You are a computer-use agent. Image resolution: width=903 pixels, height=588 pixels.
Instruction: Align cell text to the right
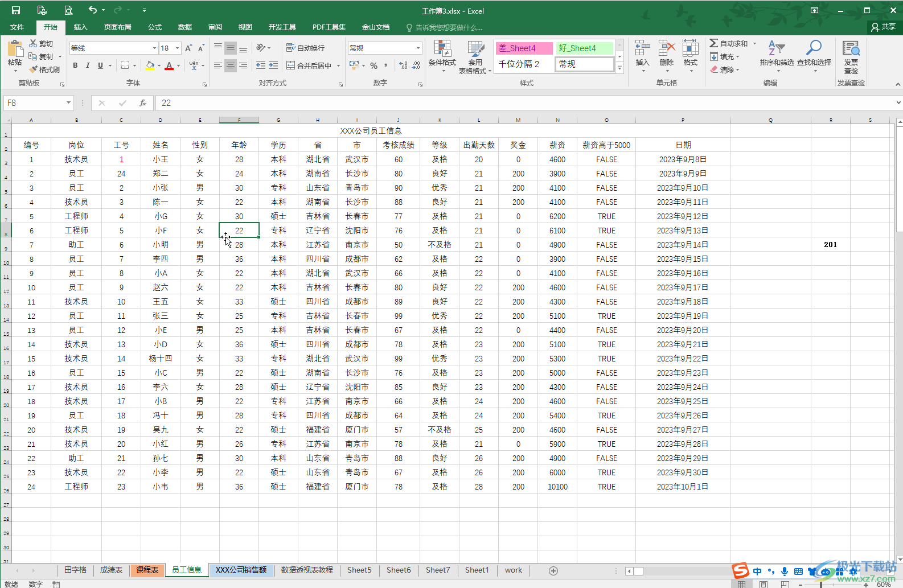(x=243, y=65)
